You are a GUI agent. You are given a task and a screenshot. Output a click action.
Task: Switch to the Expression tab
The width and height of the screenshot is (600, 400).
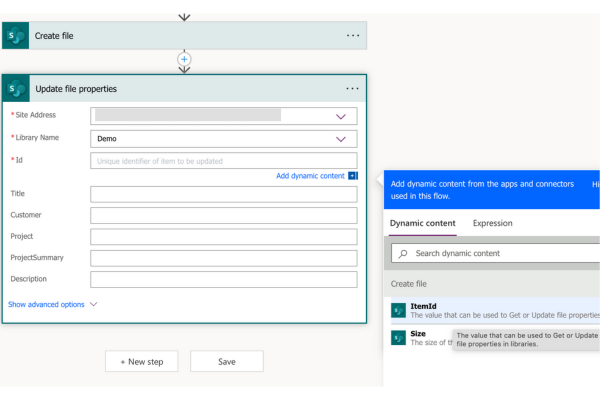tap(493, 223)
